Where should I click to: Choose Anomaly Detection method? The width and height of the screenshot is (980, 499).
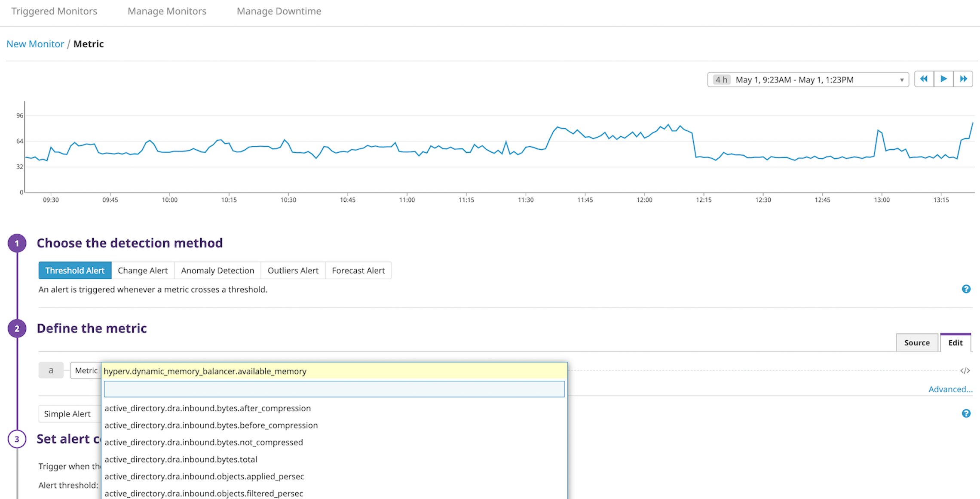click(217, 271)
